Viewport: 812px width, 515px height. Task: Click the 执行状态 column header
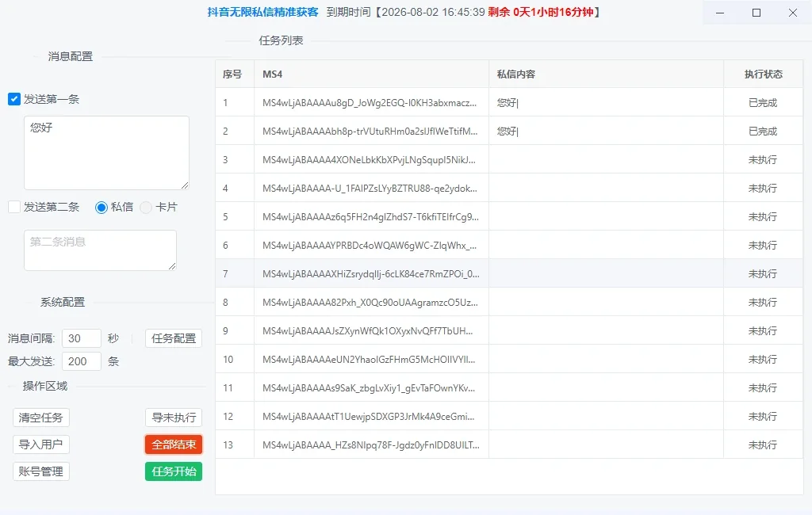point(764,74)
